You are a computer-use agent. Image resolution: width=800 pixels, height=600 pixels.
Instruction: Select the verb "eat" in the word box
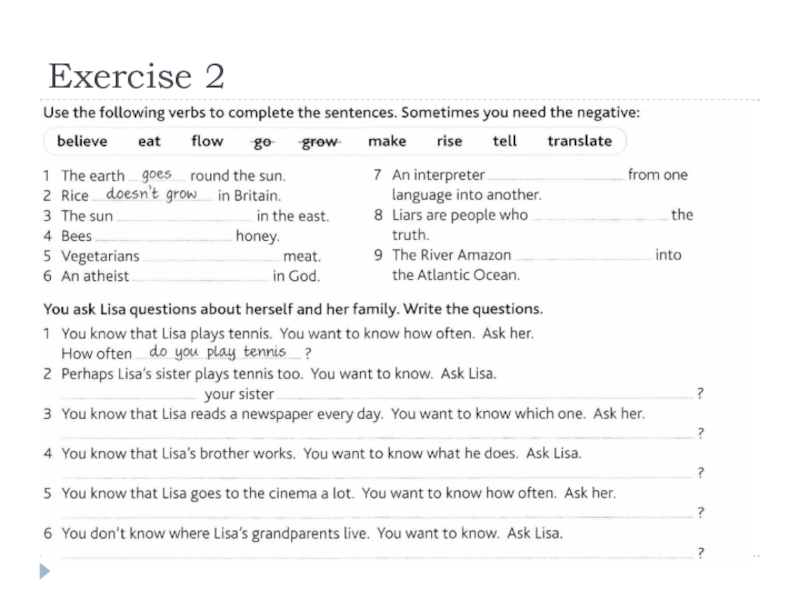(149, 141)
